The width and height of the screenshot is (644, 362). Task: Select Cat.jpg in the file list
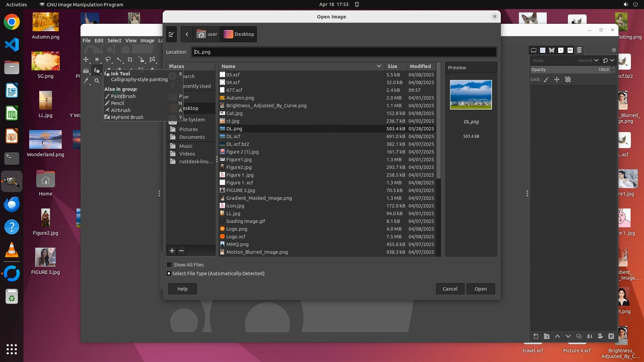tap(234, 113)
